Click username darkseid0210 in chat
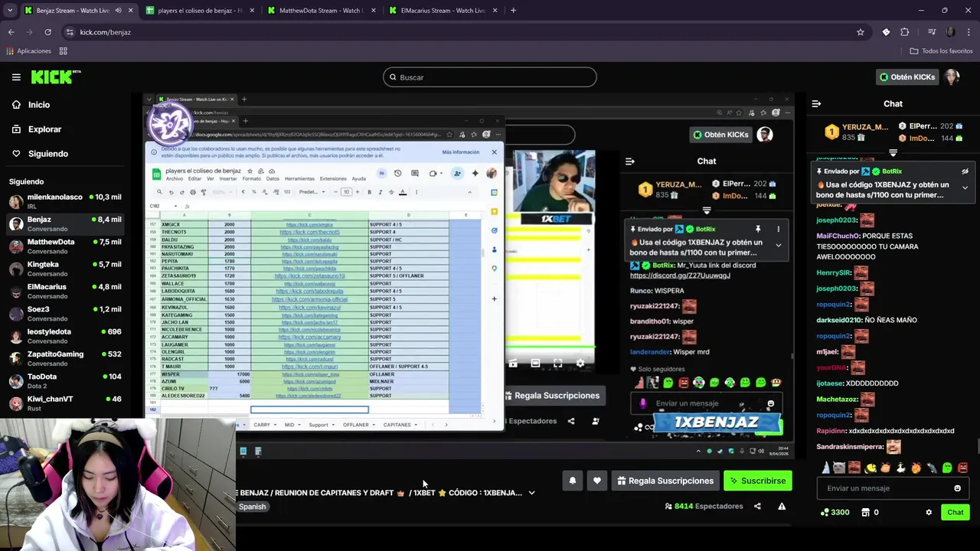The width and height of the screenshot is (980, 551). click(x=839, y=320)
